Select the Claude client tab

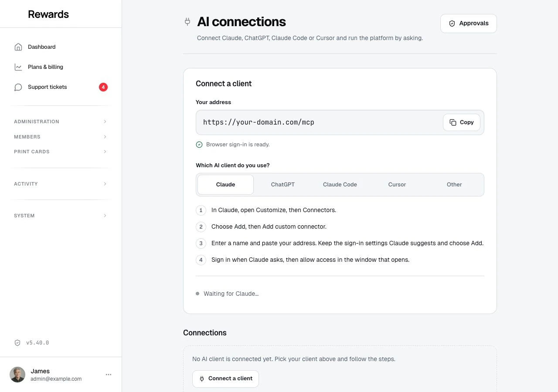point(225,185)
